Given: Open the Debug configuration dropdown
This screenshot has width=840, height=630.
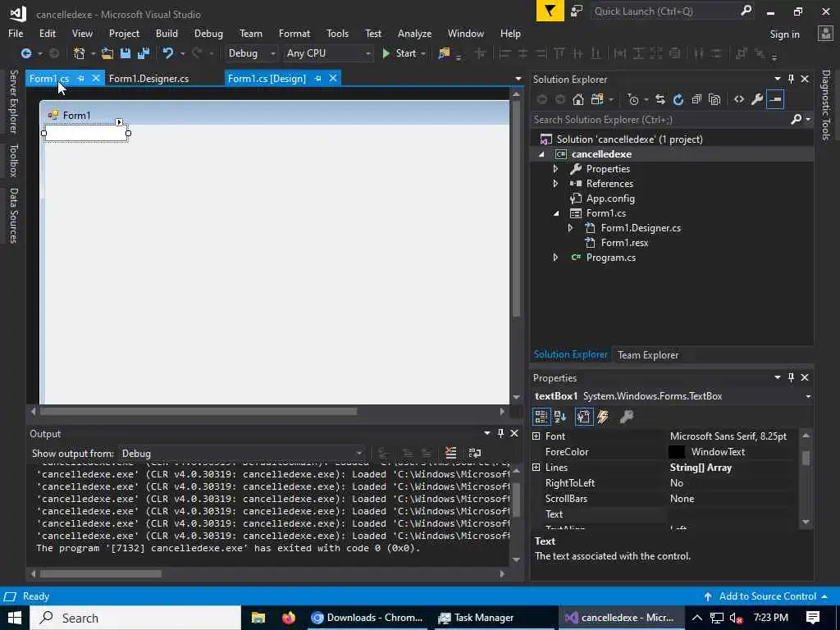Looking at the screenshot, I should [251, 53].
